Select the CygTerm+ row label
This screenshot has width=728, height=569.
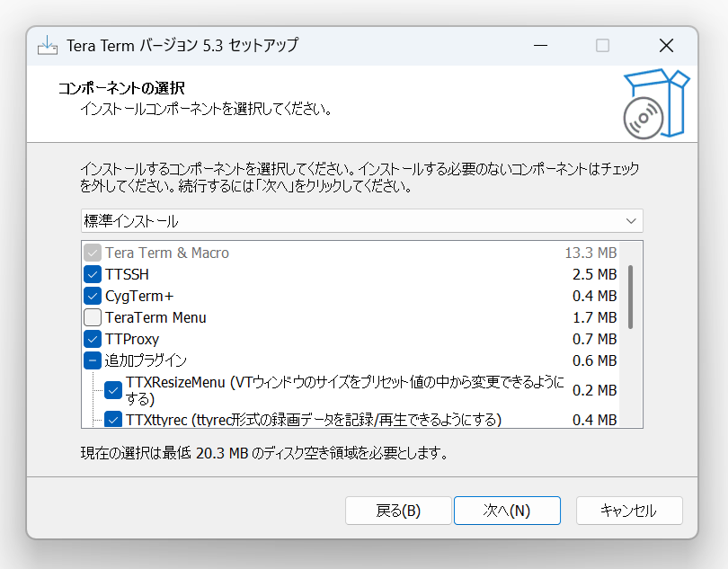pyautogui.click(x=139, y=296)
